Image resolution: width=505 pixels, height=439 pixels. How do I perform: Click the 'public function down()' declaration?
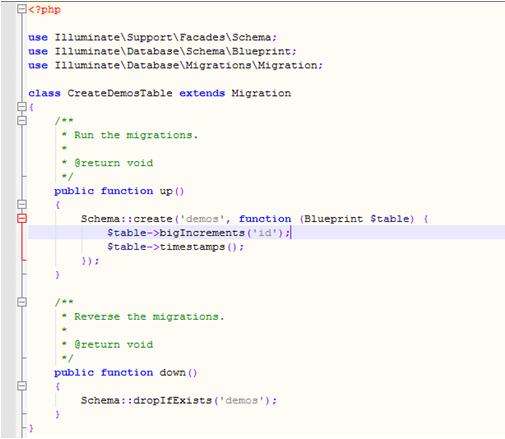(x=126, y=372)
